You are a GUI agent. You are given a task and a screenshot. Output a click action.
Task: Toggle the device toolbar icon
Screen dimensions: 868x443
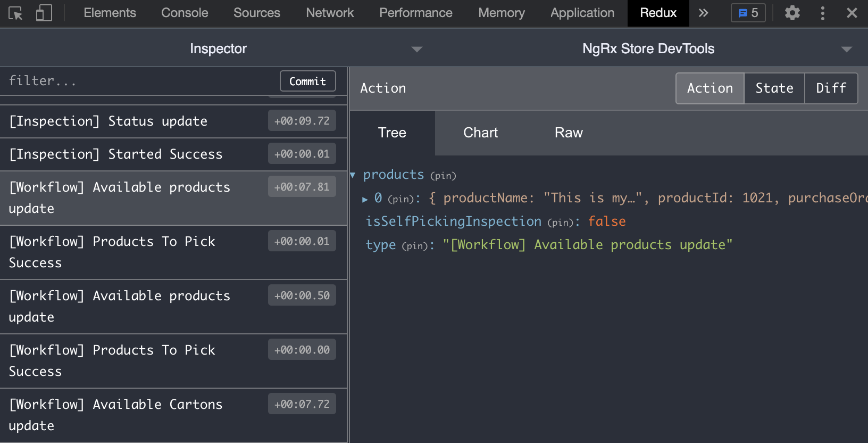pos(44,13)
